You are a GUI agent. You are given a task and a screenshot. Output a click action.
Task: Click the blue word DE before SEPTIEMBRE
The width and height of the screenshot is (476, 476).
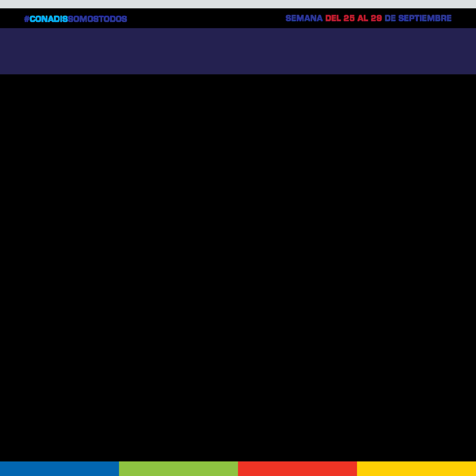(390, 18)
